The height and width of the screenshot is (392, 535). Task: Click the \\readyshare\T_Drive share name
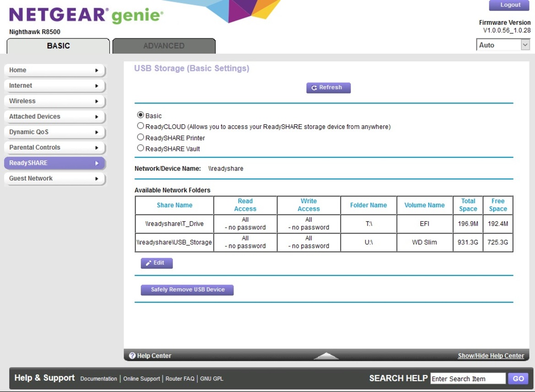(174, 224)
